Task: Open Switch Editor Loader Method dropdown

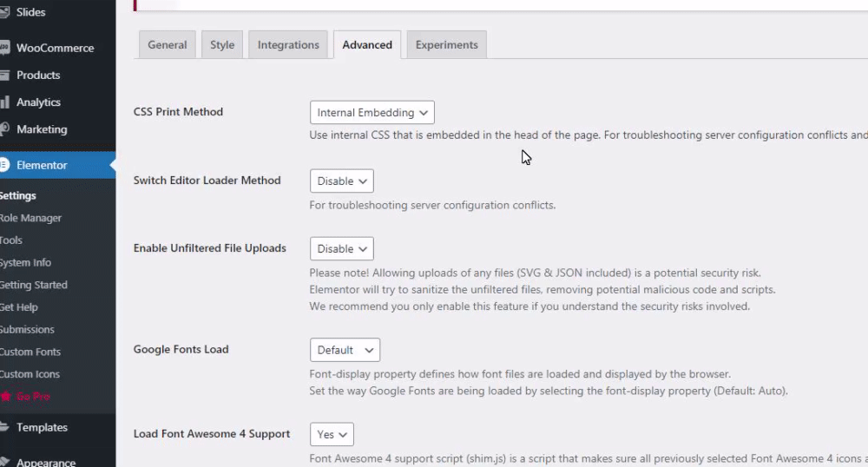Action: click(x=341, y=181)
